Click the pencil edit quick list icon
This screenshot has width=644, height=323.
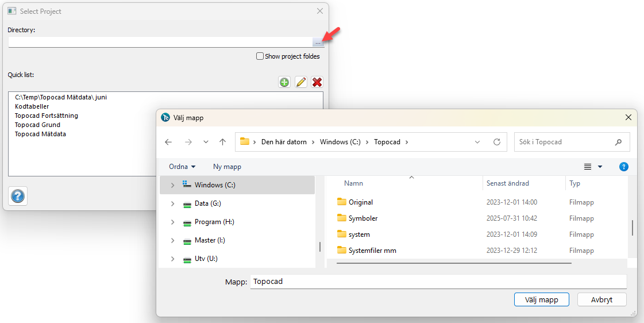tap(300, 82)
